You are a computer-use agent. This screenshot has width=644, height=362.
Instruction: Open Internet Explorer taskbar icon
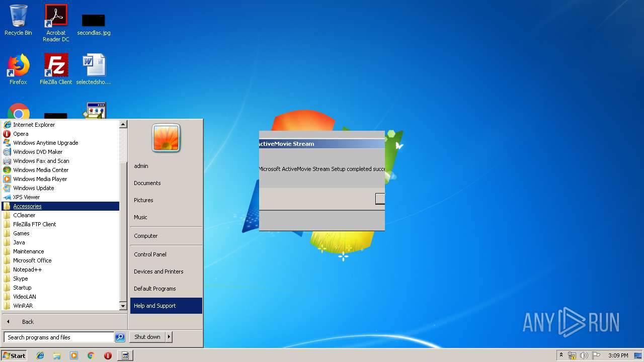(x=40, y=355)
